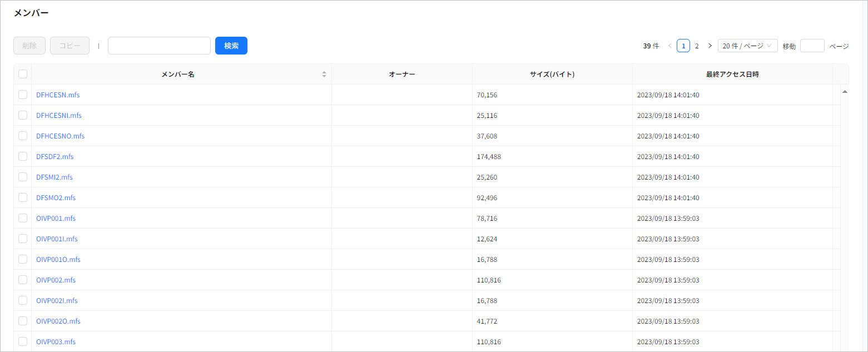
Task: Open the DFSMI2.mfs member link
Action: pos(54,177)
